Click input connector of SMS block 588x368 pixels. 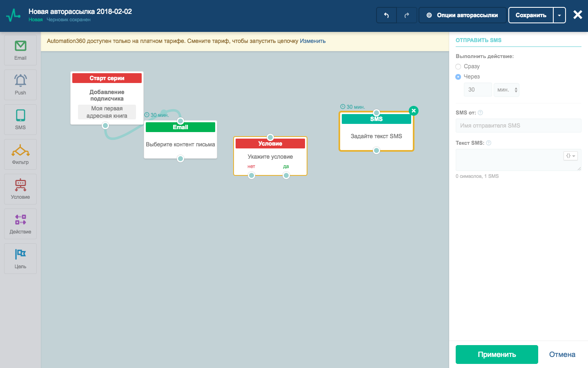click(x=376, y=113)
